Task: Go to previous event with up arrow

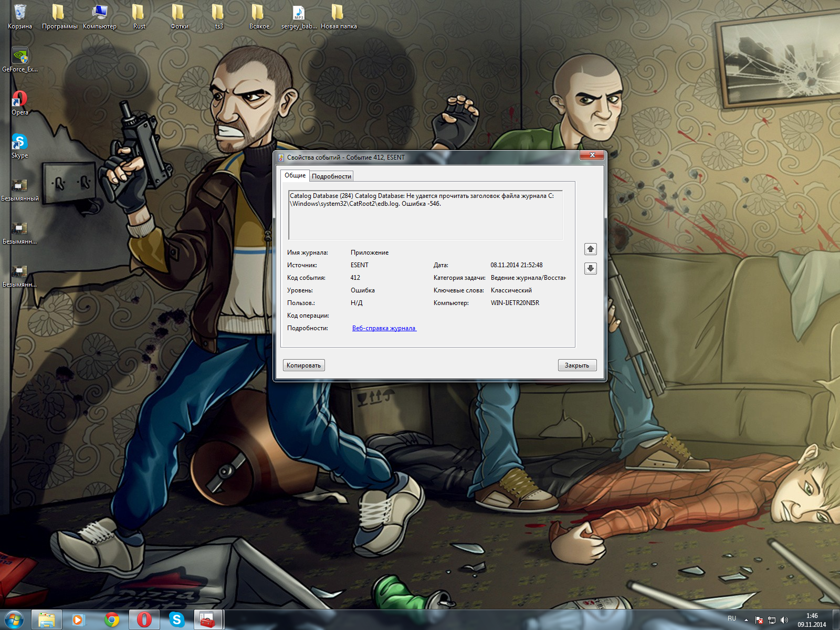Action: (591, 249)
